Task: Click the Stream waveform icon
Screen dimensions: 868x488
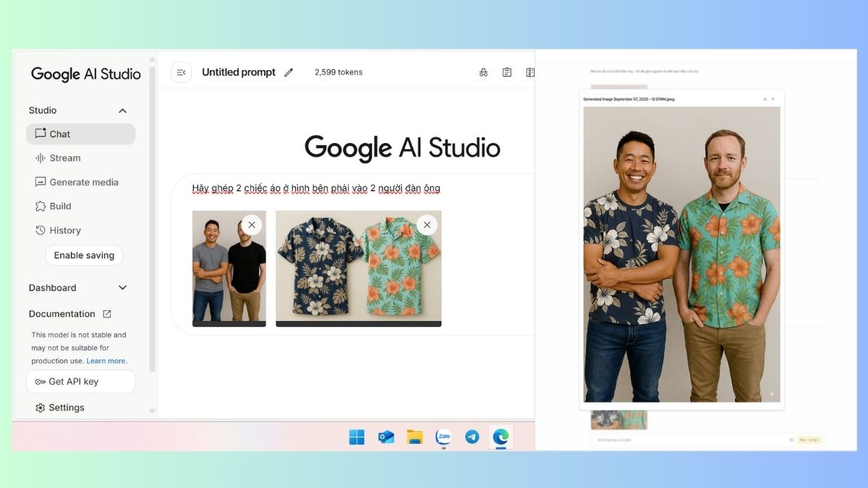Action: pyautogui.click(x=41, y=158)
